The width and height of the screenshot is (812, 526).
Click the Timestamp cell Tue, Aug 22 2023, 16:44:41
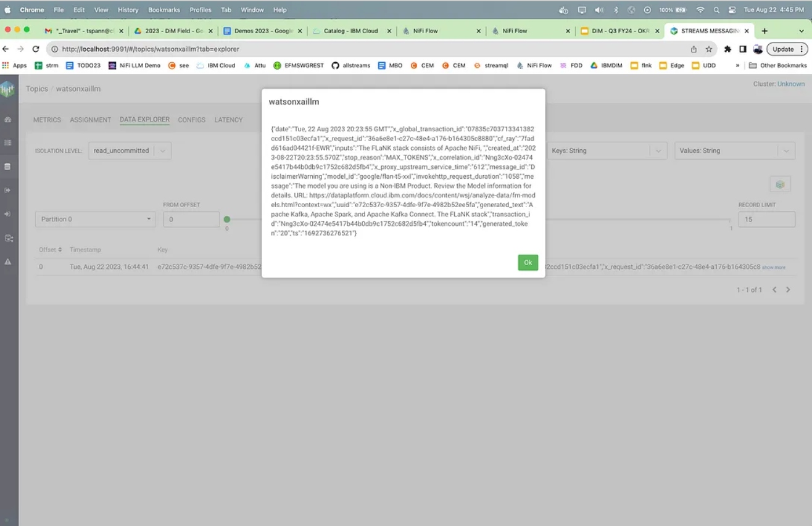pos(109,267)
